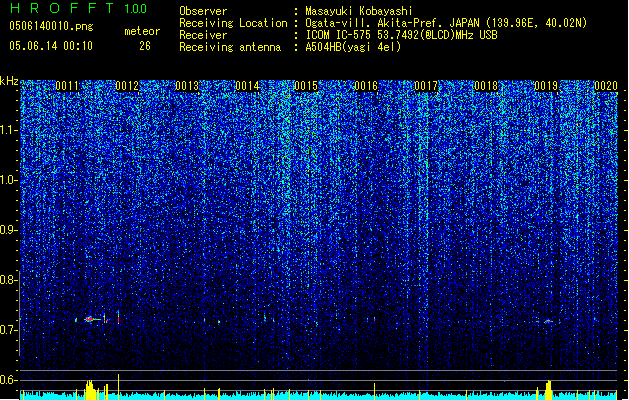Click the 0.9 kHz axis tick label

click(9, 230)
